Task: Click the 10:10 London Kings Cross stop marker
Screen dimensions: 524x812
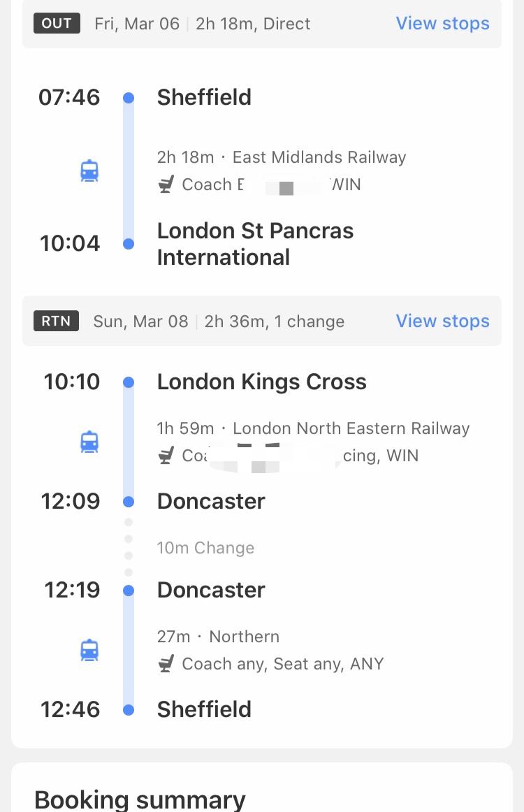Action: pos(129,382)
